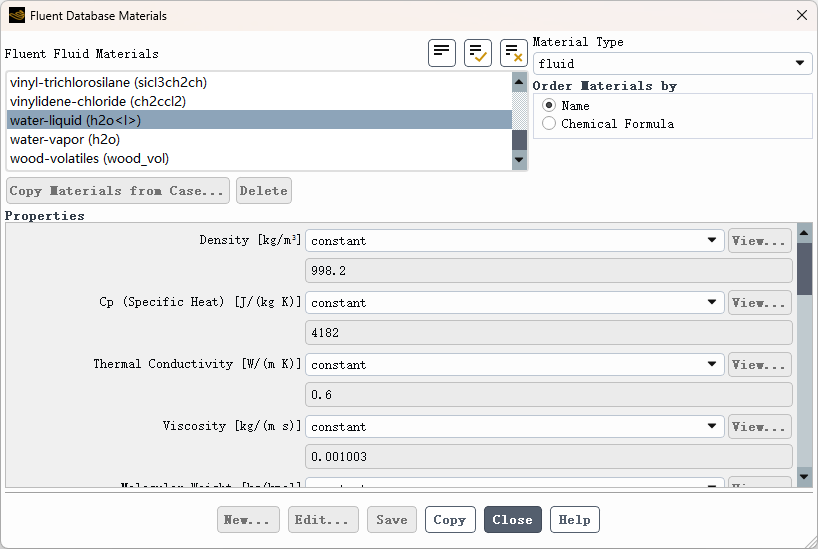Select the Chemical Formula ordering radio button

point(549,124)
